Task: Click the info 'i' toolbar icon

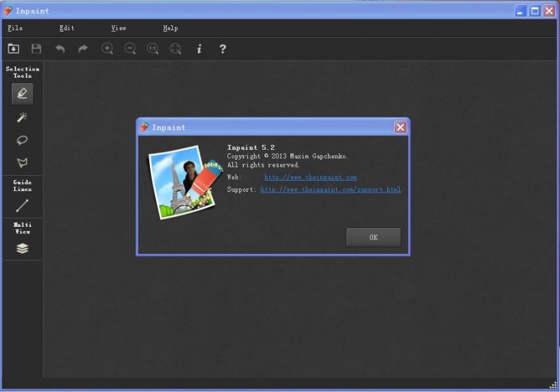Action: point(199,48)
